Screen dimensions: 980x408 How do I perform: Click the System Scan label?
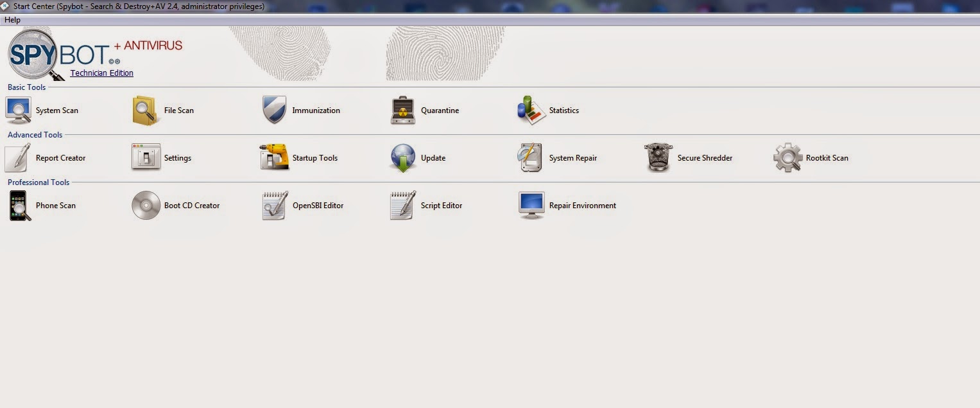pos(57,111)
